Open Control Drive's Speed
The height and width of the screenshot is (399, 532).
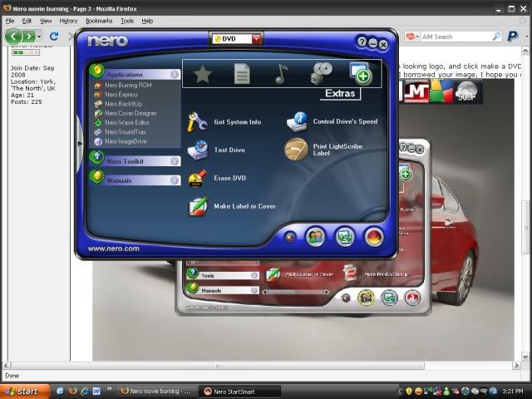332,121
